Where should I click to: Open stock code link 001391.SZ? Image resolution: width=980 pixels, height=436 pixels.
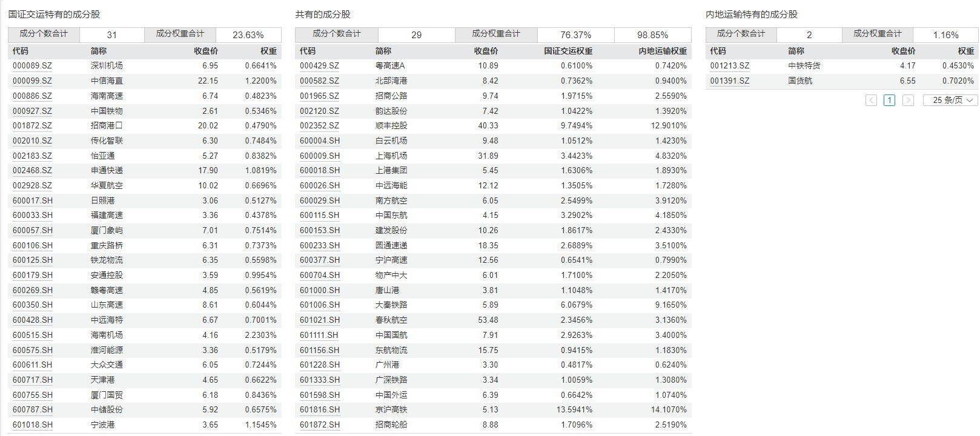[x=729, y=81]
